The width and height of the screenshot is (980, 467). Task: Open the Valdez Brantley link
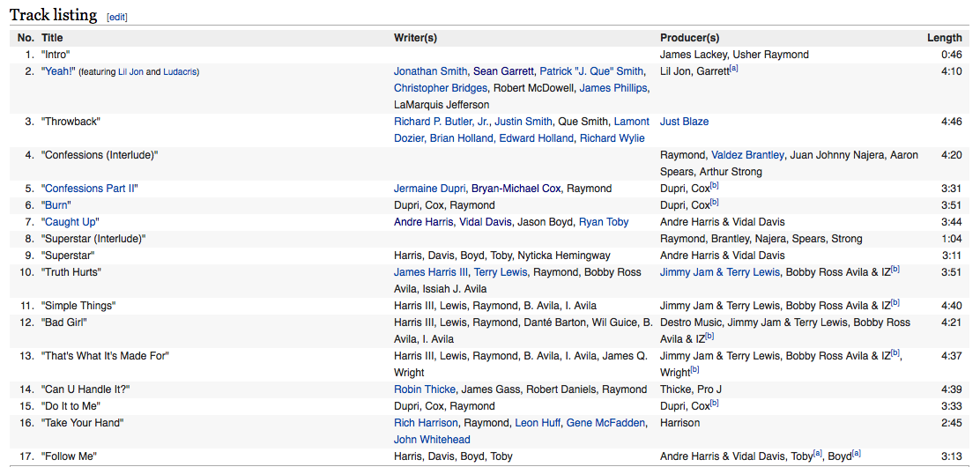pos(747,155)
